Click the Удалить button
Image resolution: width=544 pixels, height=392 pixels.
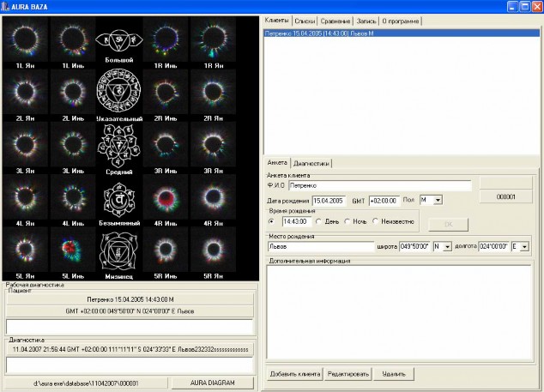click(394, 374)
